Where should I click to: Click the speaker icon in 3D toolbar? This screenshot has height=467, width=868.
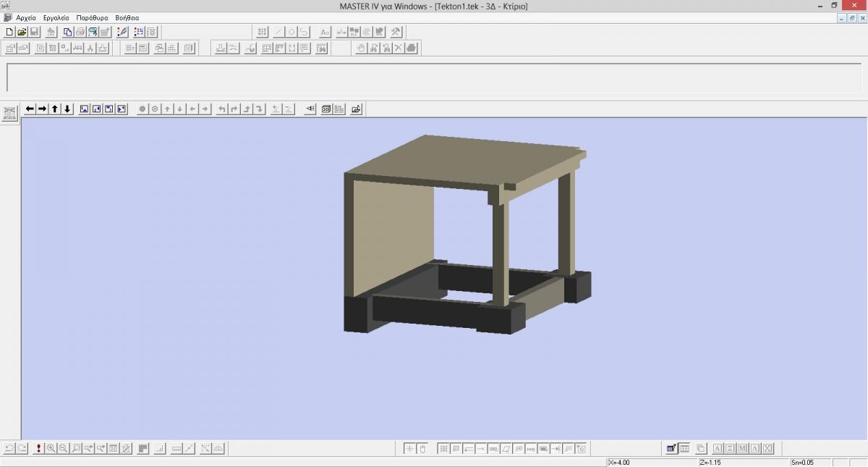[310, 109]
